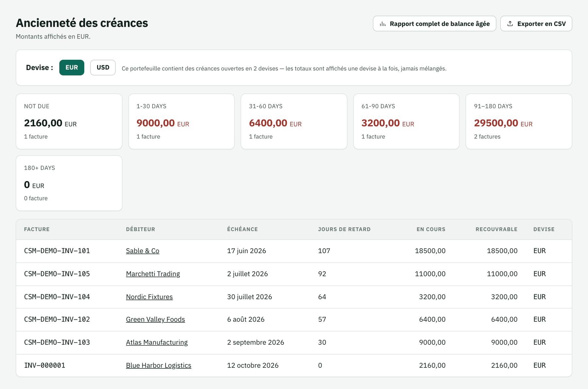Click the Ancienneté des créances heading
Image resolution: width=588 pixels, height=389 pixels.
pos(82,23)
